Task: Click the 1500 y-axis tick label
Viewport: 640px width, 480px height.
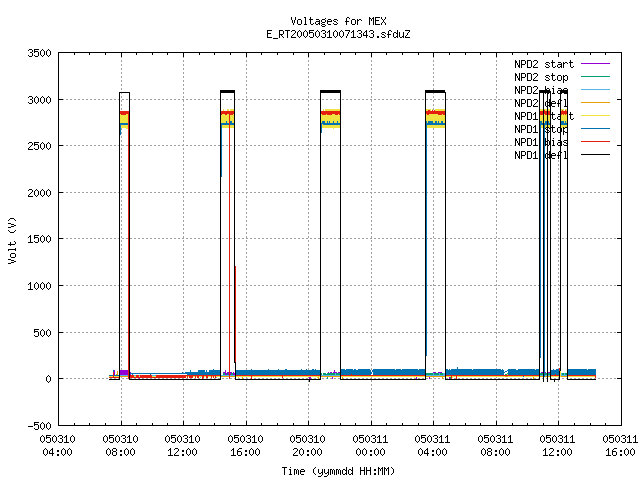Action: pyautogui.click(x=40, y=239)
